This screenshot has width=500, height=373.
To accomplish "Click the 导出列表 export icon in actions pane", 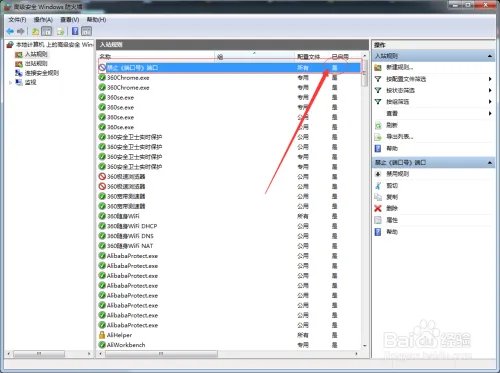I will 378,137.
